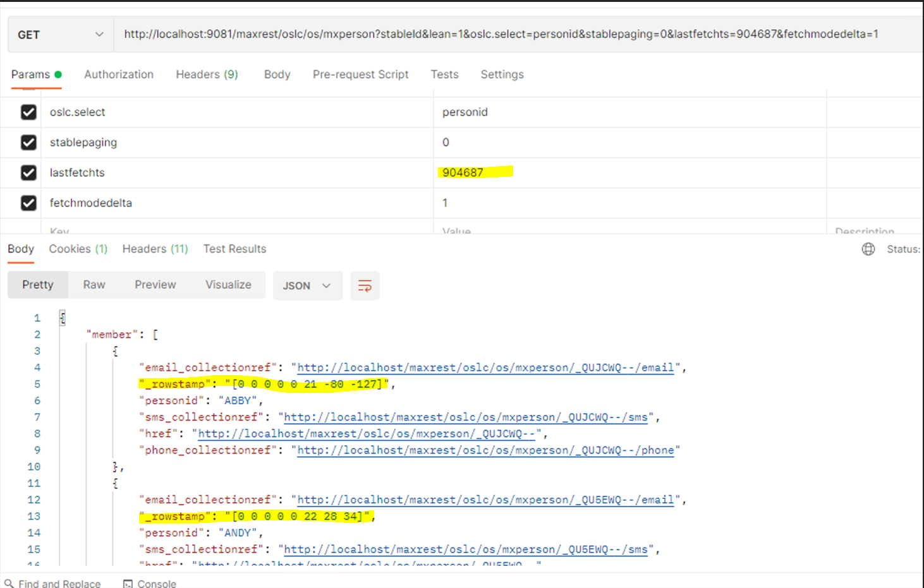Open the Cookies (1) response tab

(78, 249)
